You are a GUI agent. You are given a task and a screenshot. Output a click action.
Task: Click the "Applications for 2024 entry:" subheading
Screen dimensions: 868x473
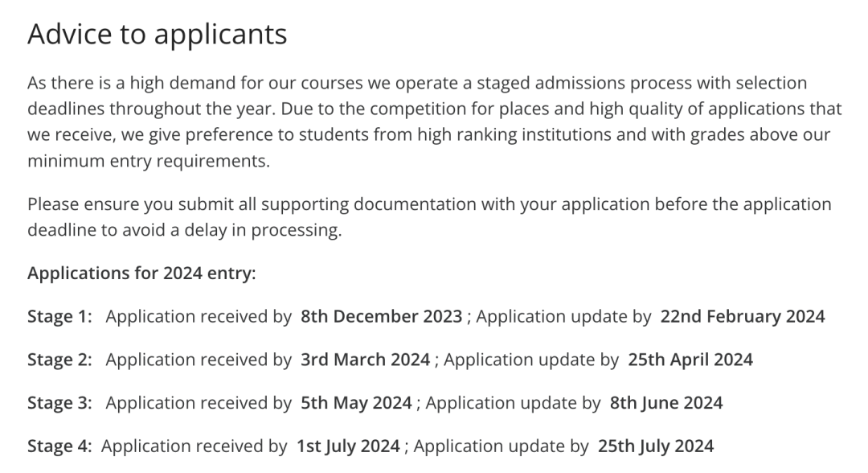[141, 274]
